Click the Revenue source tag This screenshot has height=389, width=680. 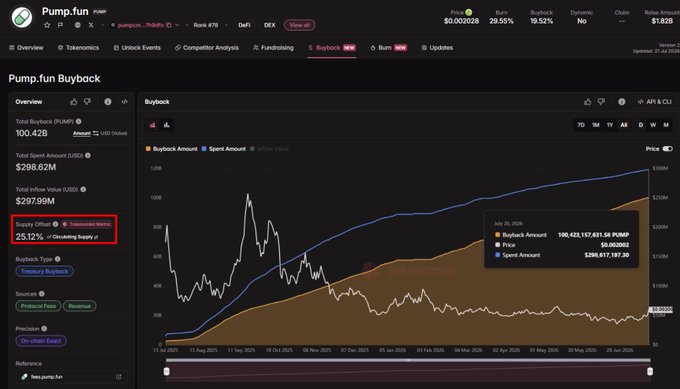click(x=79, y=306)
